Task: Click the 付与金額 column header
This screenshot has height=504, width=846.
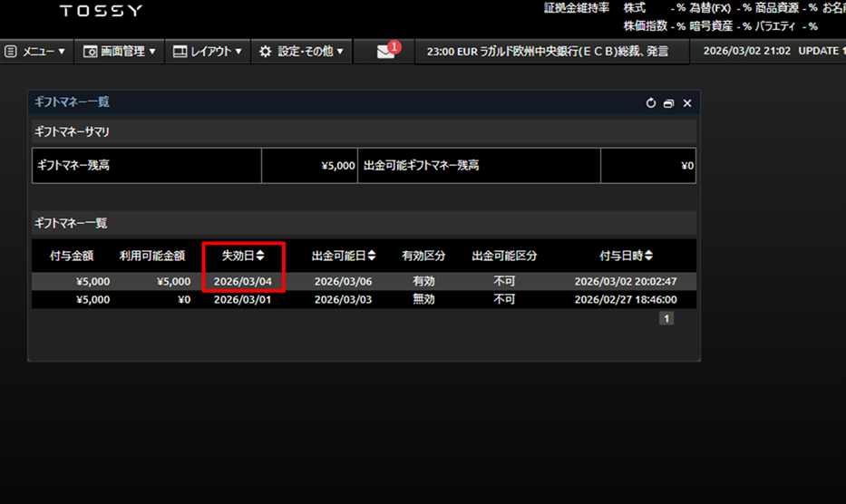Action: click(x=71, y=256)
